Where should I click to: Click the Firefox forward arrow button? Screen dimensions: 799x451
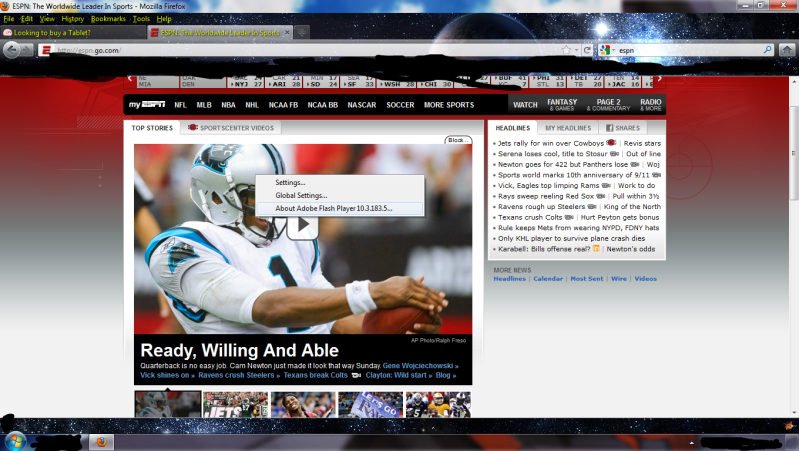pos(28,50)
